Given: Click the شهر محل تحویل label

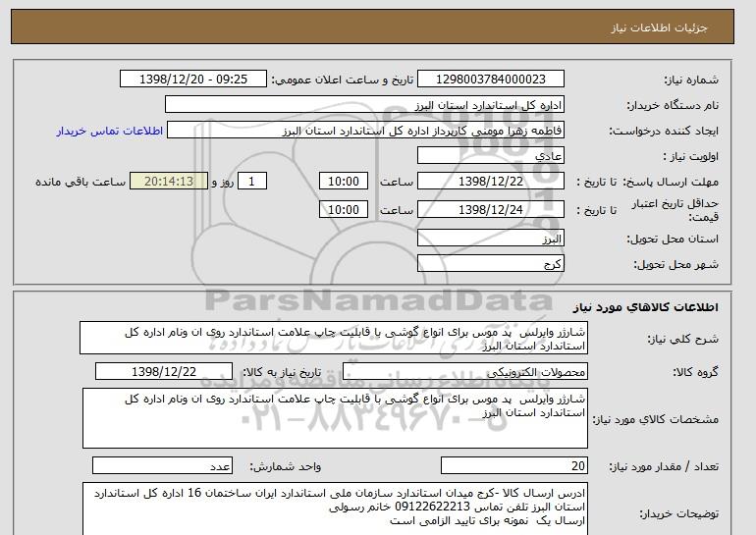Looking at the screenshot, I should [x=675, y=265].
